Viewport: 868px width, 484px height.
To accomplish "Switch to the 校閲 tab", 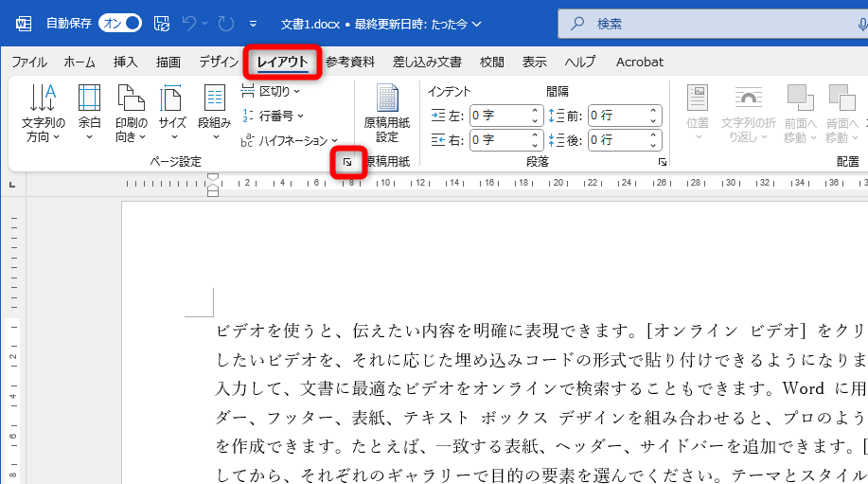I will 491,62.
